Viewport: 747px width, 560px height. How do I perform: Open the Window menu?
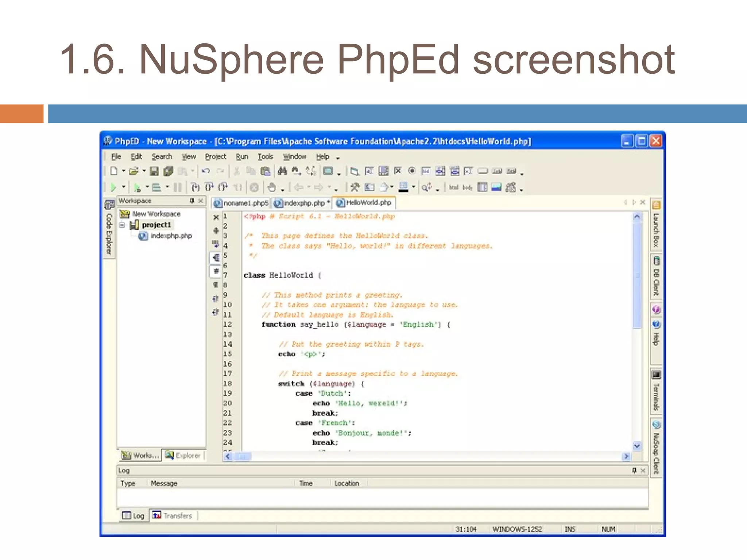(x=295, y=157)
